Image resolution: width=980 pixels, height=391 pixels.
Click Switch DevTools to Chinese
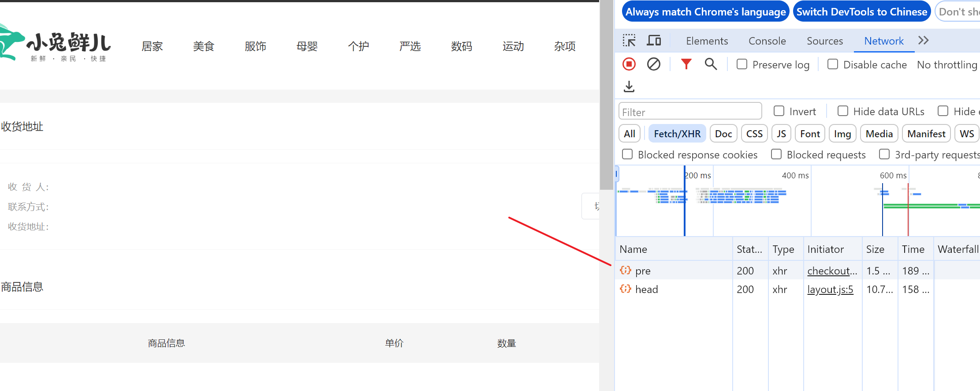coord(861,12)
